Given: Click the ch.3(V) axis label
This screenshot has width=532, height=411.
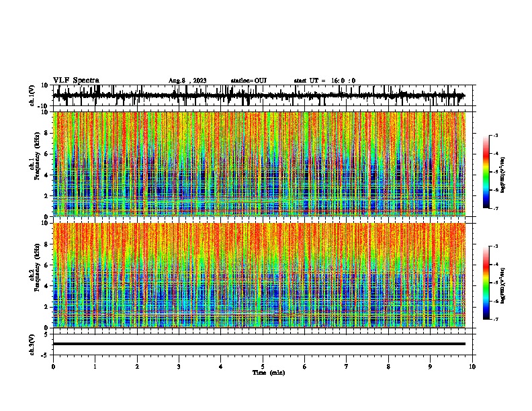Looking at the screenshot, I should point(32,345).
